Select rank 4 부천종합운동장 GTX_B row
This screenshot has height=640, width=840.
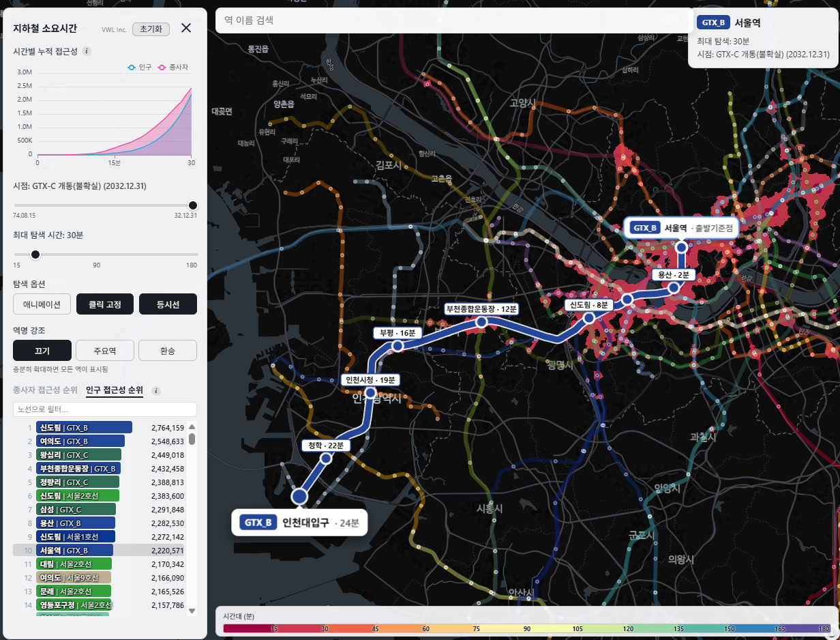click(100, 469)
